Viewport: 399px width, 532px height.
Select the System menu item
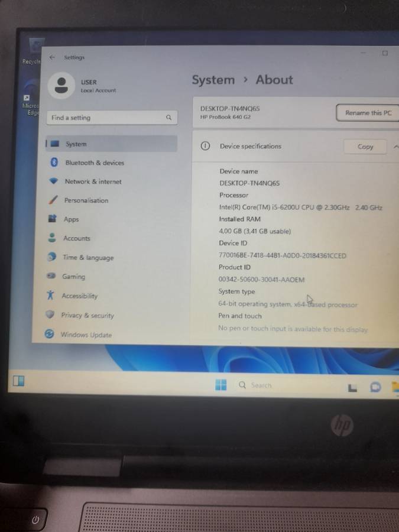coord(76,144)
